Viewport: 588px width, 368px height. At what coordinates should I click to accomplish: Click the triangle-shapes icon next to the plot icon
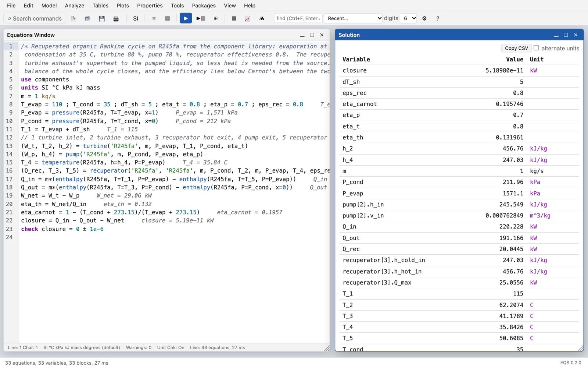tap(262, 18)
